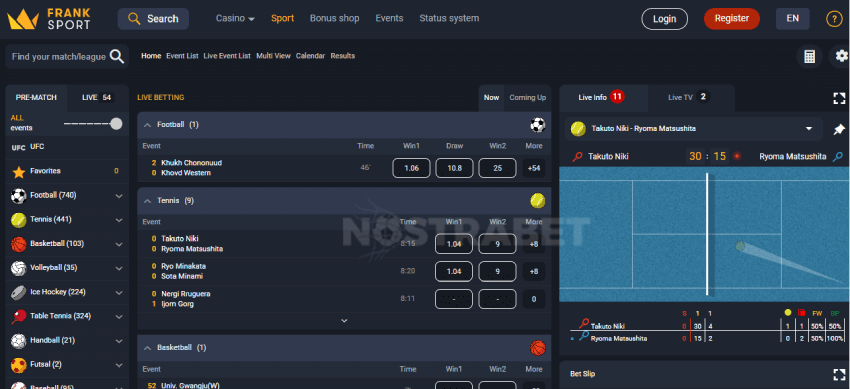The height and width of the screenshot is (389, 850).
Task: Click the magnifier in match/league search
Action: (x=117, y=56)
